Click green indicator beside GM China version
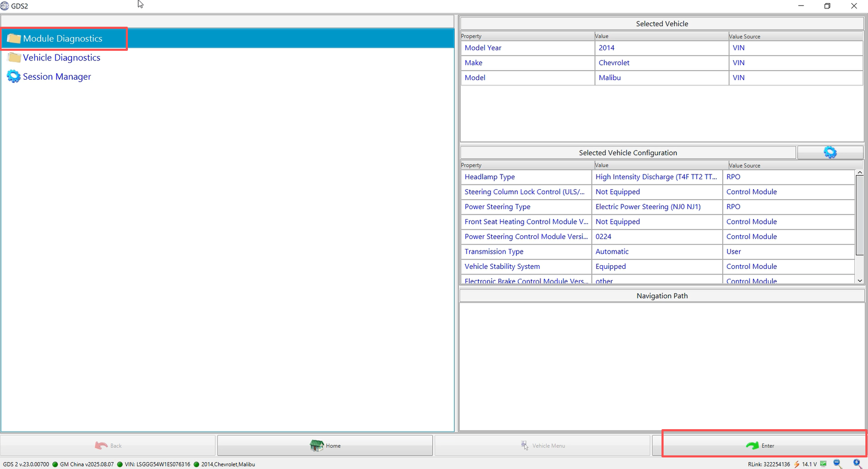This screenshot has height=469, width=868. (55, 464)
